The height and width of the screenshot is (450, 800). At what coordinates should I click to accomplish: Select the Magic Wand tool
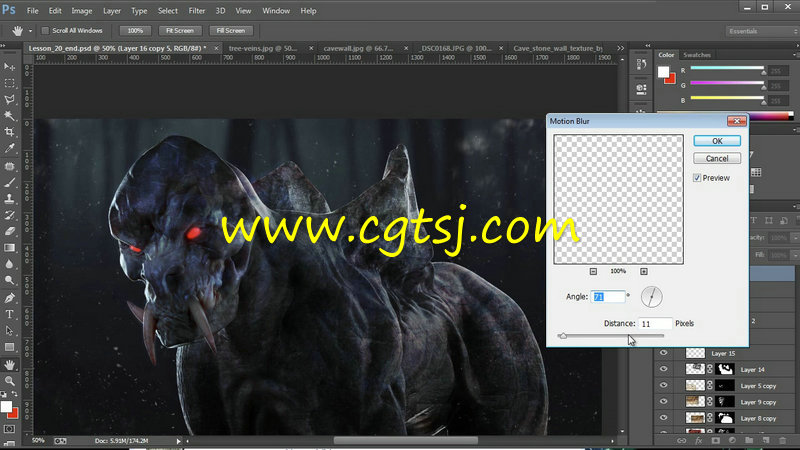pyautogui.click(x=9, y=116)
